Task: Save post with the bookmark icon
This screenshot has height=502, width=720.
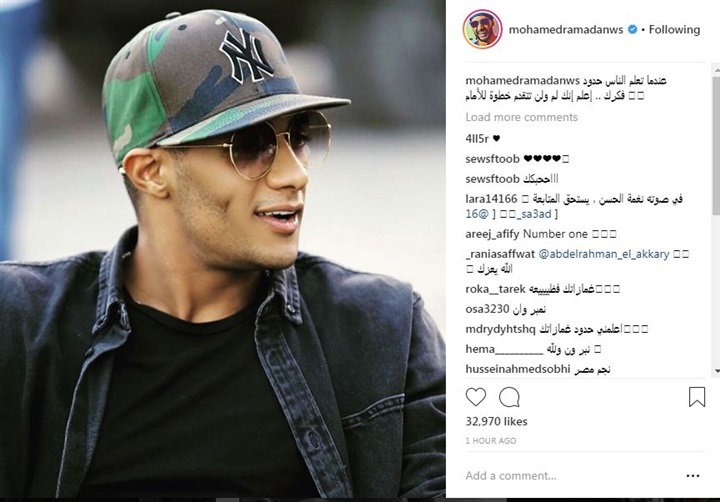Action: click(x=697, y=397)
